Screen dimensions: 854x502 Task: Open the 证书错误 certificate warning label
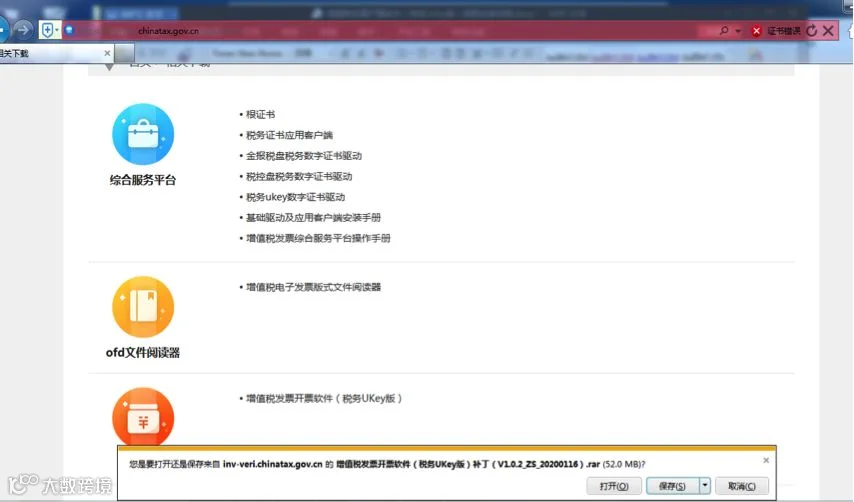tap(783, 31)
